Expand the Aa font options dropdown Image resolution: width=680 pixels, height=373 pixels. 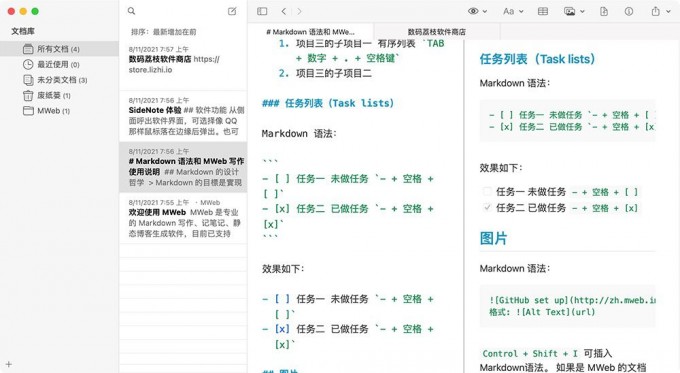(x=513, y=11)
